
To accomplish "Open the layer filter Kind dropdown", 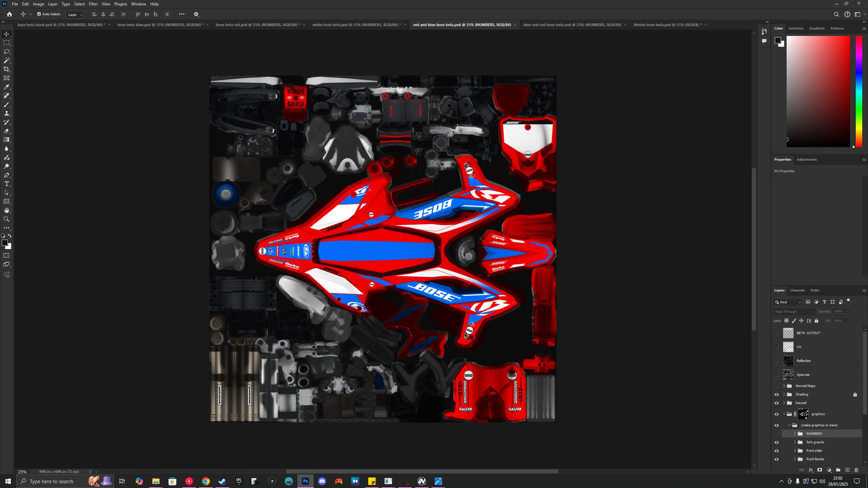I will (788, 302).
